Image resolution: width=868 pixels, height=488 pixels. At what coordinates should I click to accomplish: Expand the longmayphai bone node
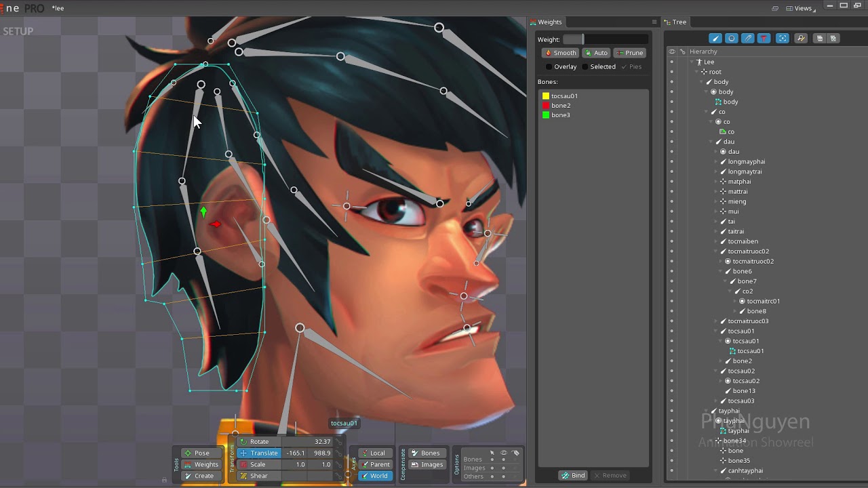(716, 161)
